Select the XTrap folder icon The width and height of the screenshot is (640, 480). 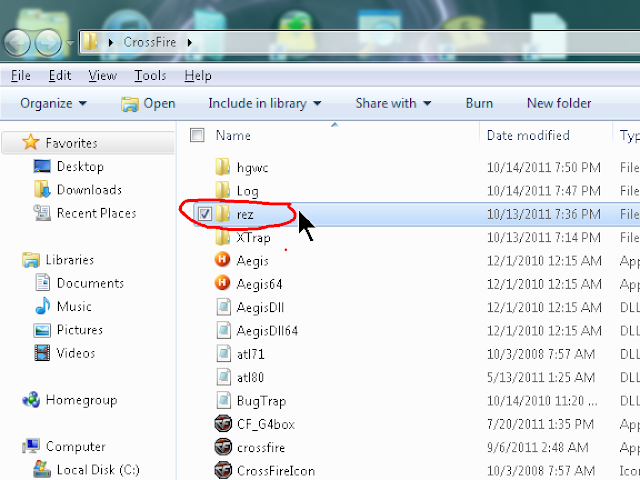click(222, 237)
